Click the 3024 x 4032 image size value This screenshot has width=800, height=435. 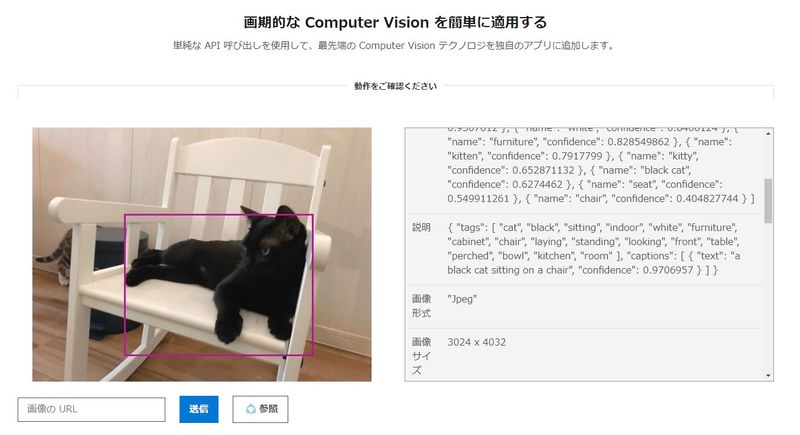tap(477, 342)
